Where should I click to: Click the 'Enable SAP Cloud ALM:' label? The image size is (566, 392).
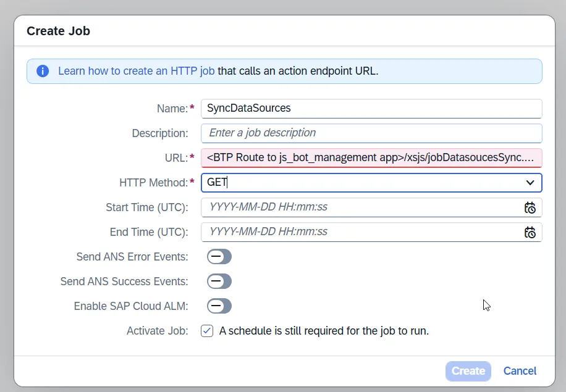(x=131, y=306)
